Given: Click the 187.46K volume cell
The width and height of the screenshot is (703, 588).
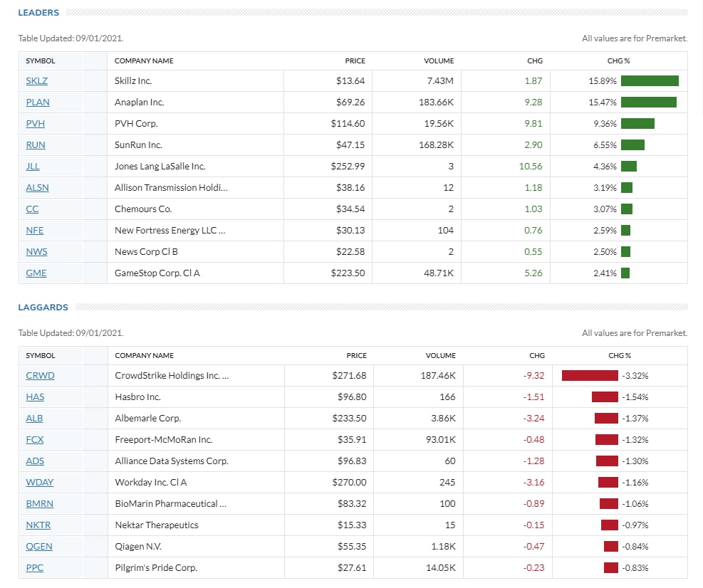Looking at the screenshot, I should [438, 376].
